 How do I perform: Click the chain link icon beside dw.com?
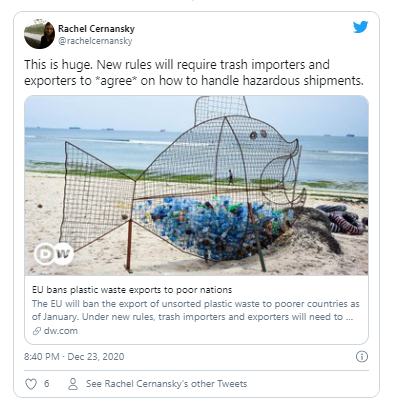pos(36,331)
